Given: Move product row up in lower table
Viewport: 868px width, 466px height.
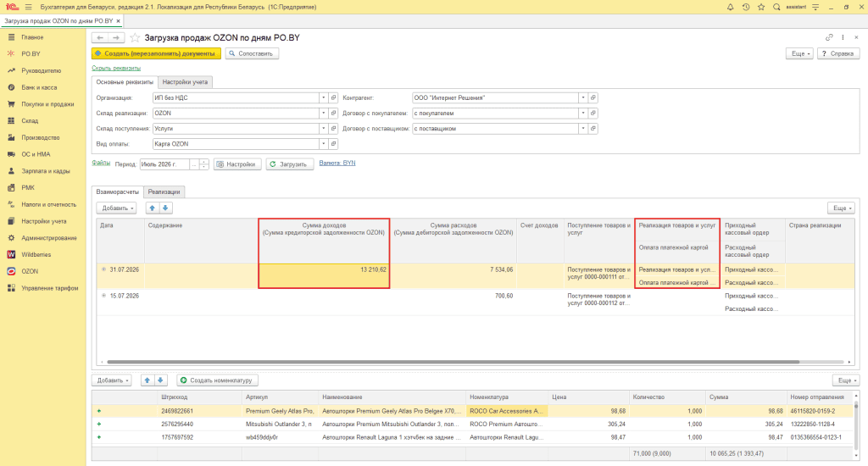Looking at the screenshot, I should pyautogui.click(x=147, y=380).
